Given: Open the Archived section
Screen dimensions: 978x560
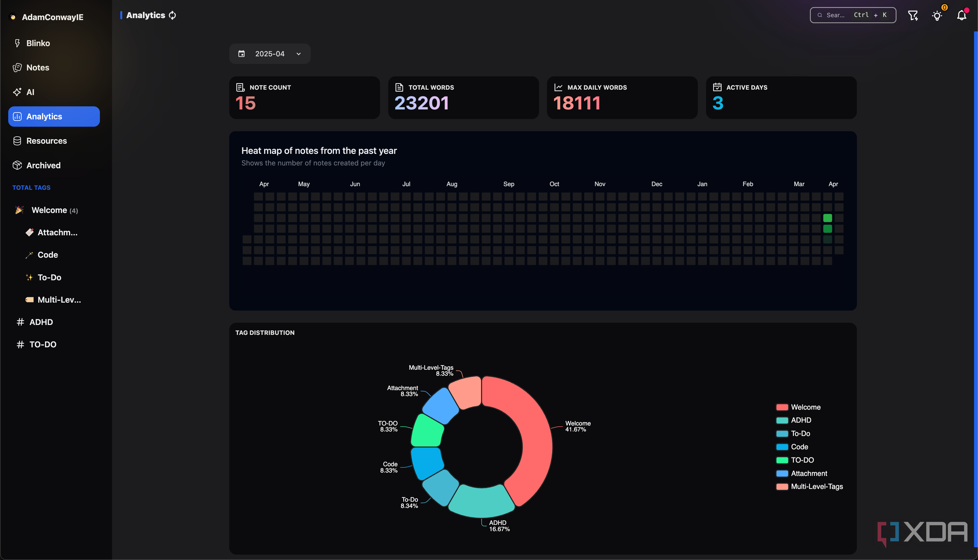Looking at the screenshot, I should (x=54, y=165).
